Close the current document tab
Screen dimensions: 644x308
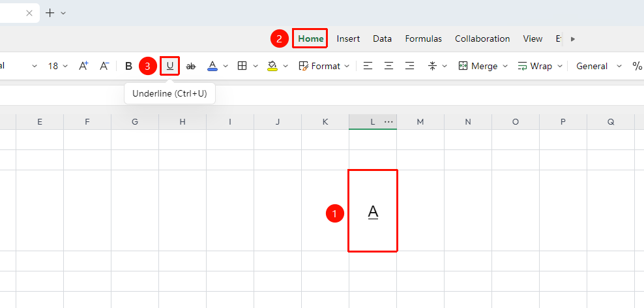click(29, 13)
